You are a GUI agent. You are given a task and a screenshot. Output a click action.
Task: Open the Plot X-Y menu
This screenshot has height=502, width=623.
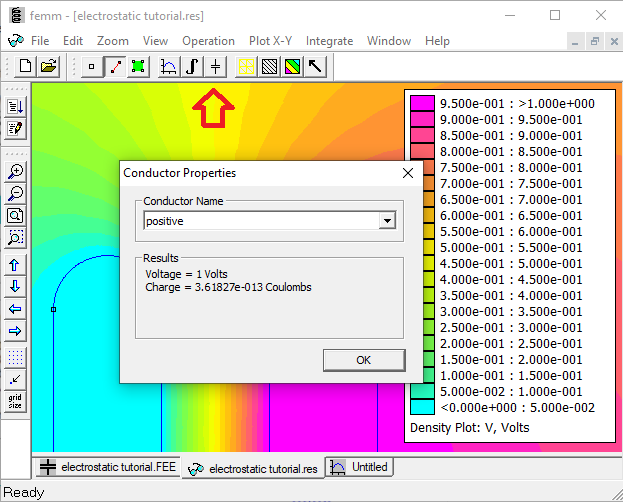270,41
